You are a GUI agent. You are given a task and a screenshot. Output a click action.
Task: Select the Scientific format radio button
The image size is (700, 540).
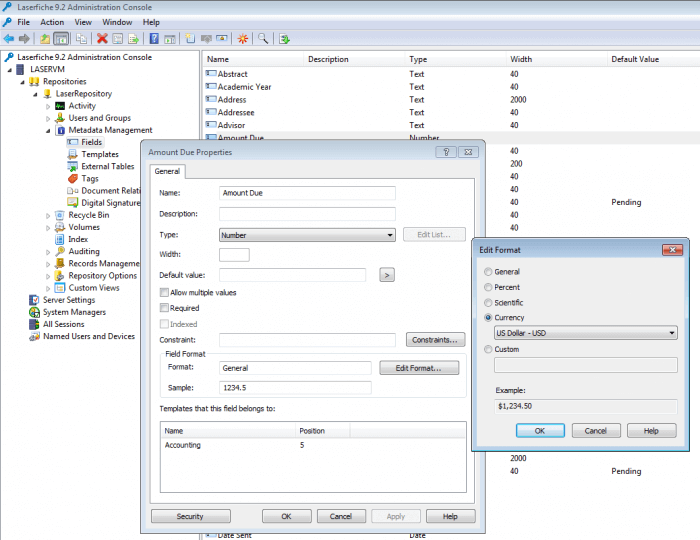[x=488, y=303]
